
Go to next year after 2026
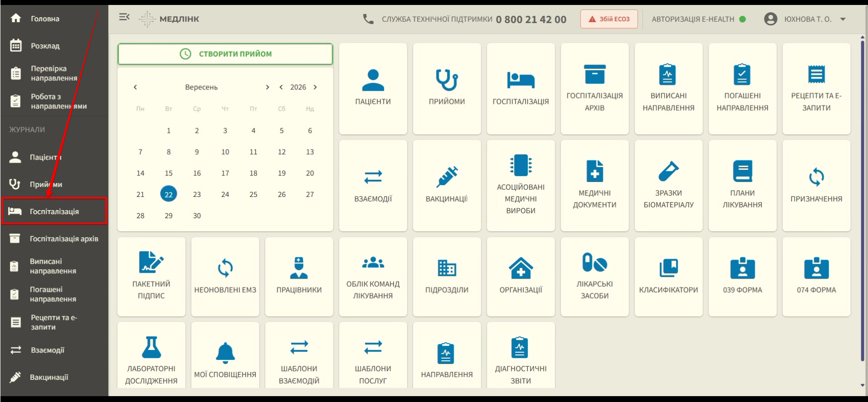click(x=315, y=87)
